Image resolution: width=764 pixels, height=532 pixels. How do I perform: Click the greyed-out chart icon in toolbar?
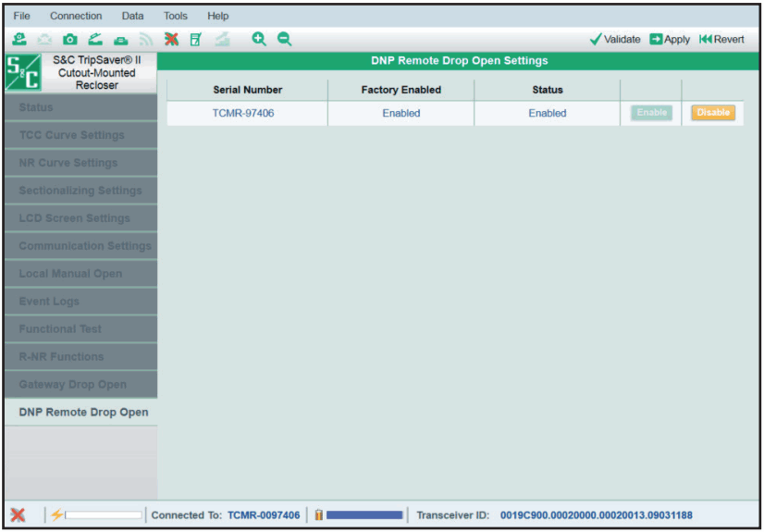(x=222, y=40)
